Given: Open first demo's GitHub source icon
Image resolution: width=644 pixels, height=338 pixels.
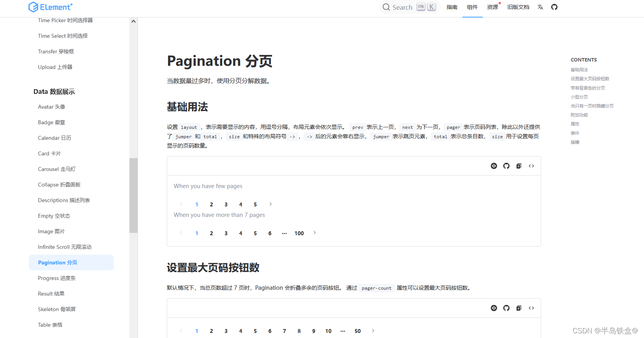Looking at the screenshot, I should click(x=506, y=166).
